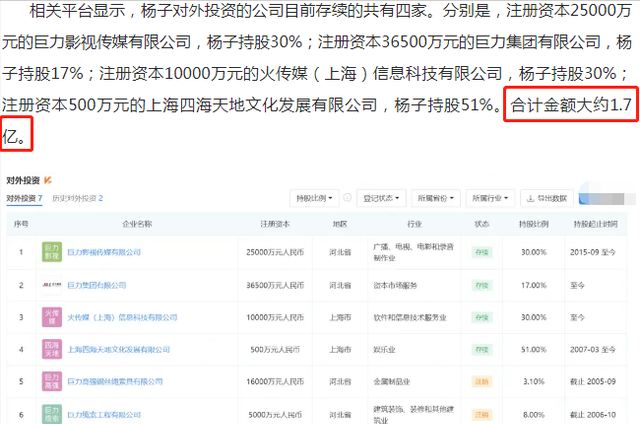The image size is (640, 424).
Task: Click the 四海天地 company logo icon
Action: pos(52,349)
